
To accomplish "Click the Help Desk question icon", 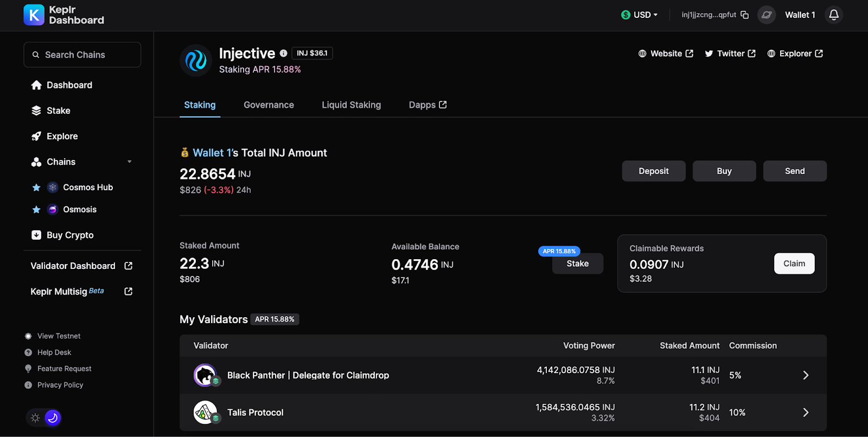I will (x=28, y=352).
